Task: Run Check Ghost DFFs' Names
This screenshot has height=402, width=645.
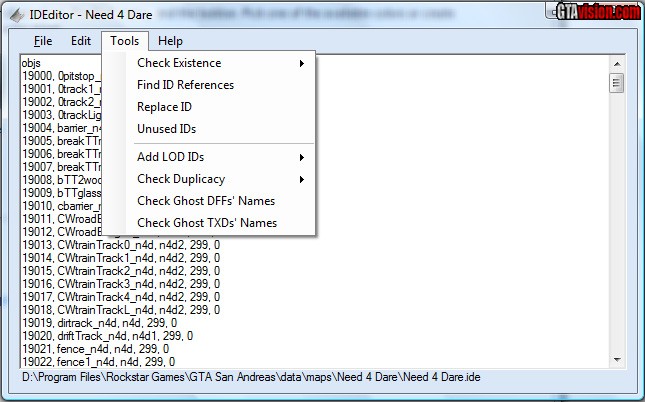Action: pyautogui.click(x=206, y=201)
